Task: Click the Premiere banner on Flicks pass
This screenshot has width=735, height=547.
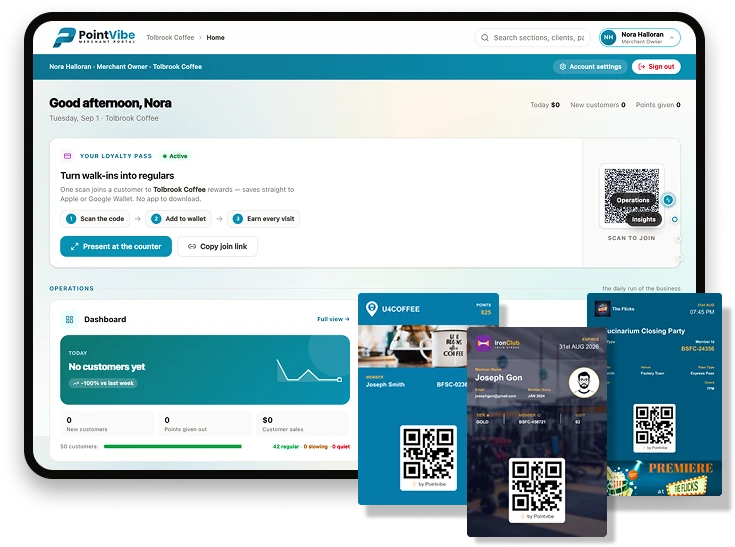Action: [665, 478]
